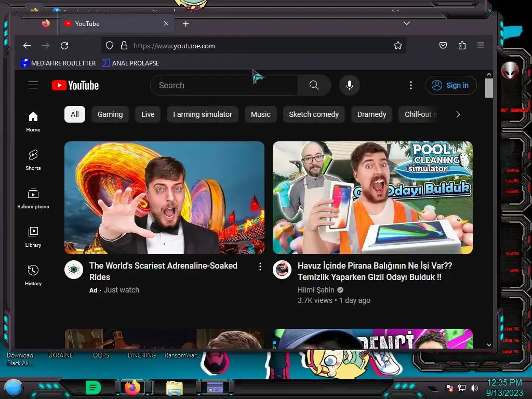
Task: Open the OOPS desktop item
Action: (x=101, y=355)
